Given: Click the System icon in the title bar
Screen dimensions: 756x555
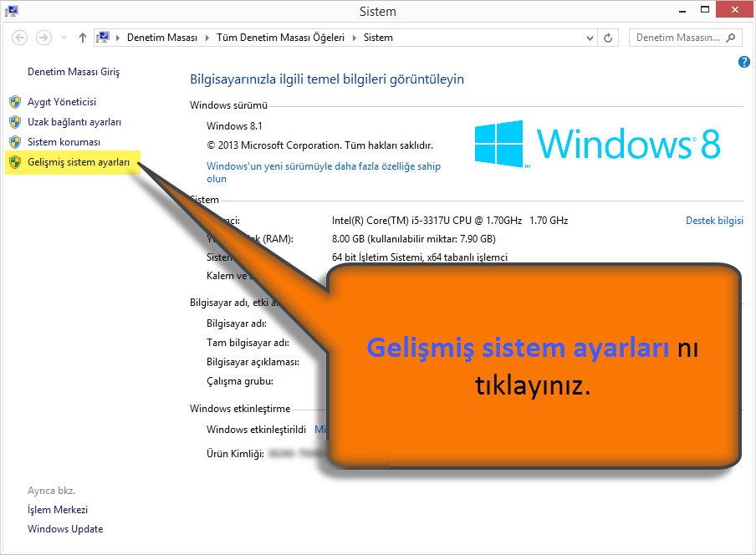Looking at the screenshot, I should (12, 11).
